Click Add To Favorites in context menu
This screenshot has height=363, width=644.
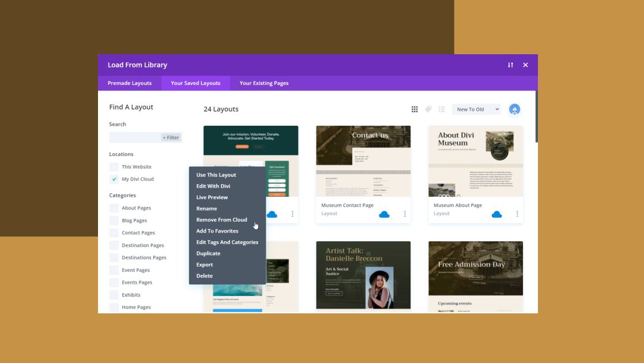(217, 230)
